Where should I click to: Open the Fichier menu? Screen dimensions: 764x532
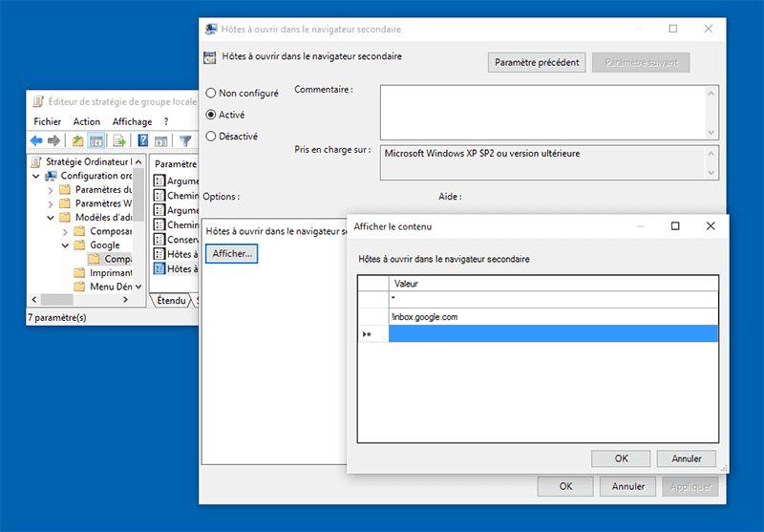pyautogui.click(x=47, y=121)
